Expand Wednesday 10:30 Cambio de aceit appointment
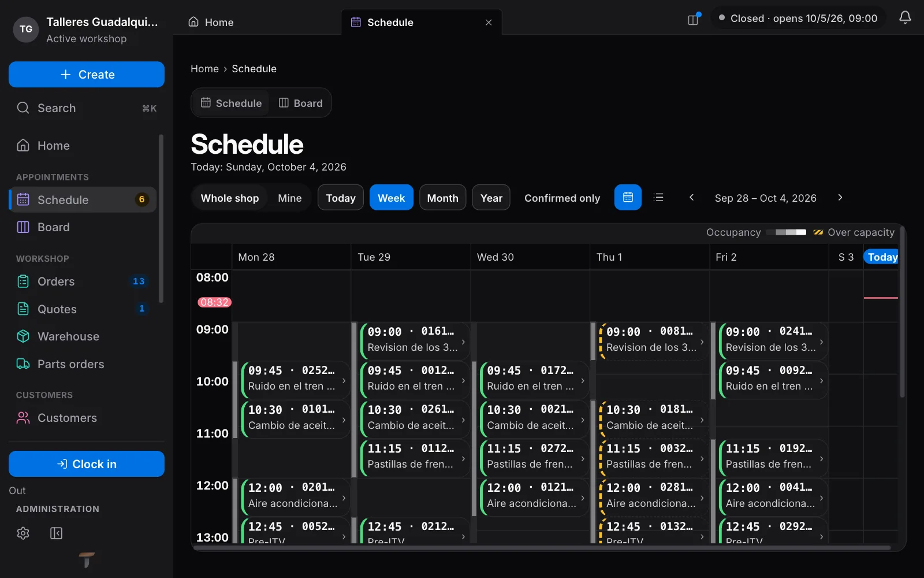924x578 pixels. tap(583, 420)
